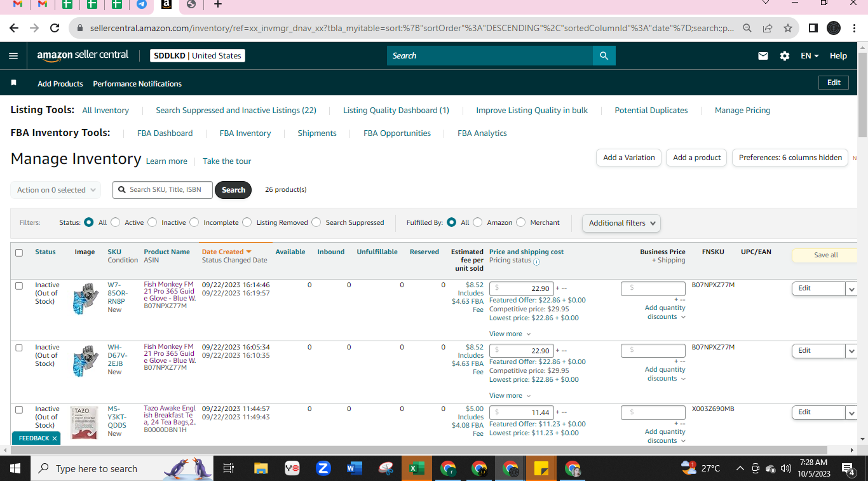Reload the page with the refresh button
This screenshot has width=868, height=481.
(55, 28)
